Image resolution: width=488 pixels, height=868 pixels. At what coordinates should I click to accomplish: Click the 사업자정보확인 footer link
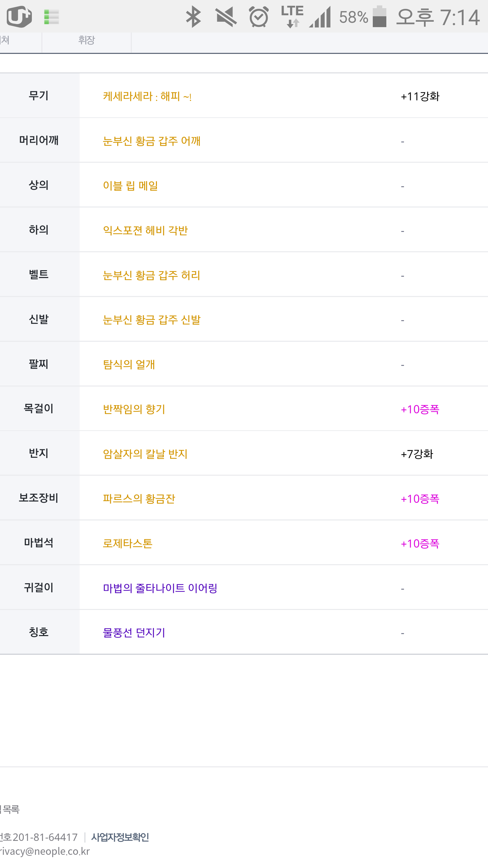[120, 837]
